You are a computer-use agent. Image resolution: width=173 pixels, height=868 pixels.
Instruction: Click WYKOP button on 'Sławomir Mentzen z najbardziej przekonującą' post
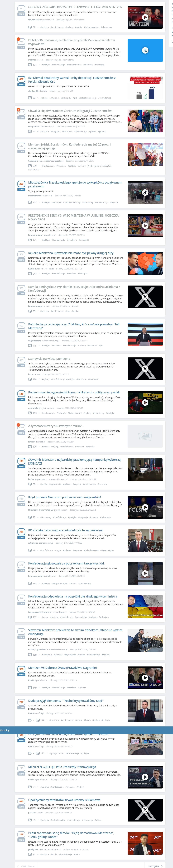click(x=21, y=466)
